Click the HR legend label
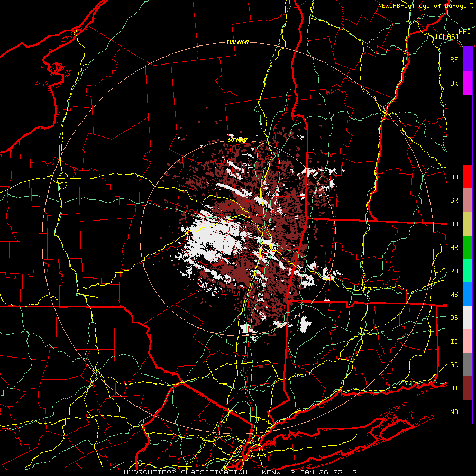 [x=454, y=248]
